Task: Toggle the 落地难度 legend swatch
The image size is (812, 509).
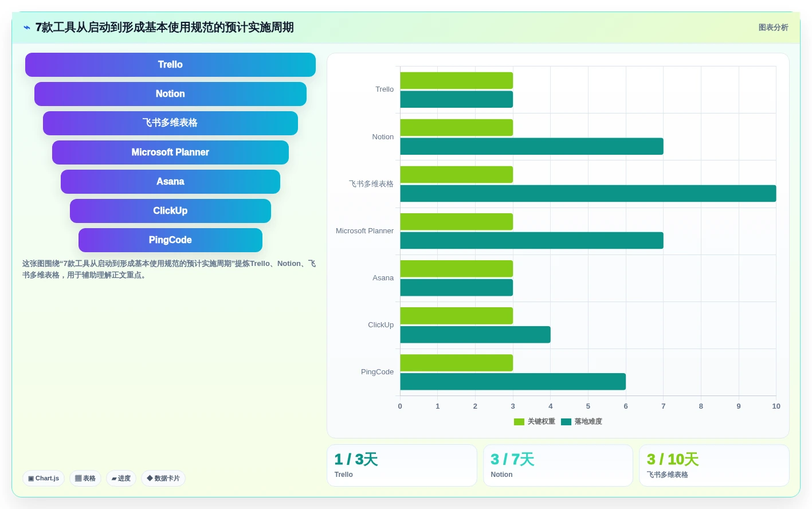Action: click(x=566, y=422)
